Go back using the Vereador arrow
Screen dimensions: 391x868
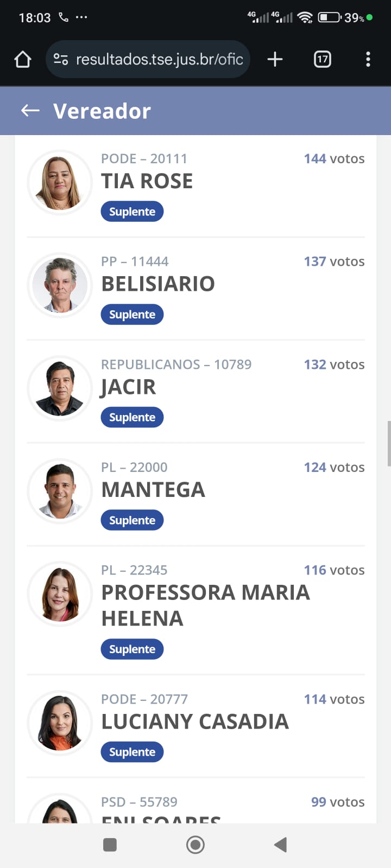pos(30,111)
